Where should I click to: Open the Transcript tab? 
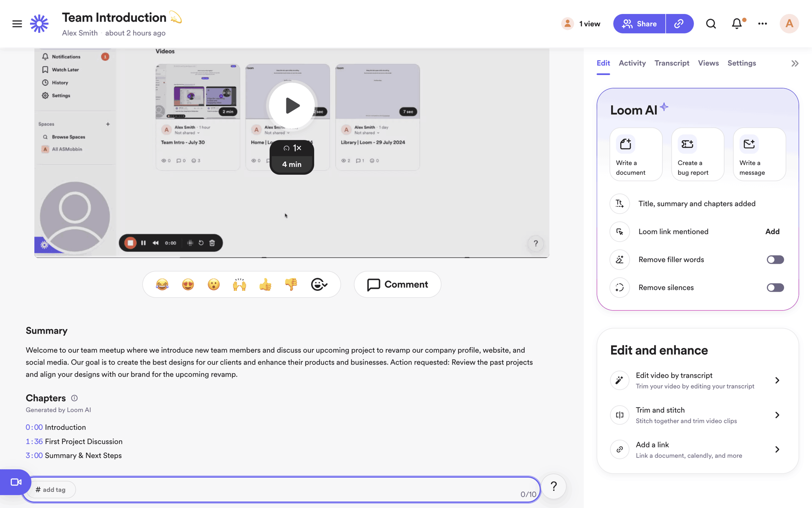pos(672,63)
